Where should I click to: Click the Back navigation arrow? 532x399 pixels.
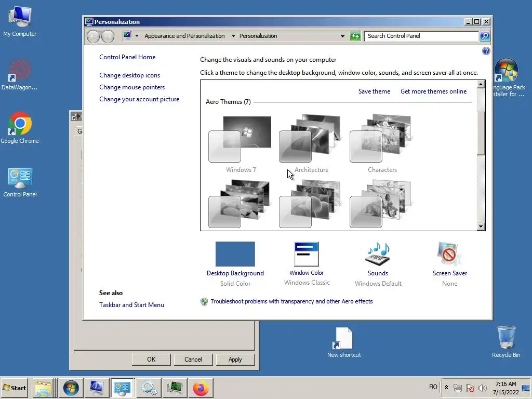click(93, 36)
